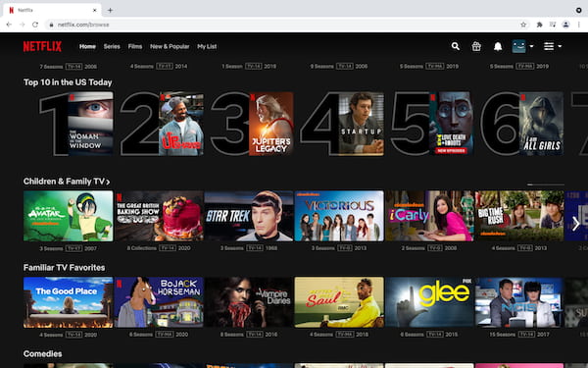The image size is (588, 368).
Task: Click the Netflix logo in header
Action: [42, 46]
